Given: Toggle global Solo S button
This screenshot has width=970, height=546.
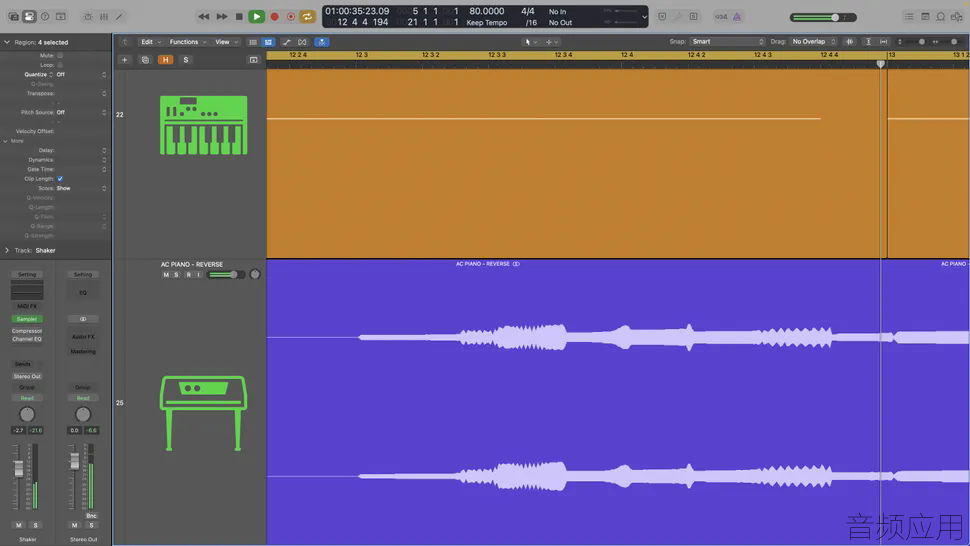Looking at the screenshot, I should [186, 60].
